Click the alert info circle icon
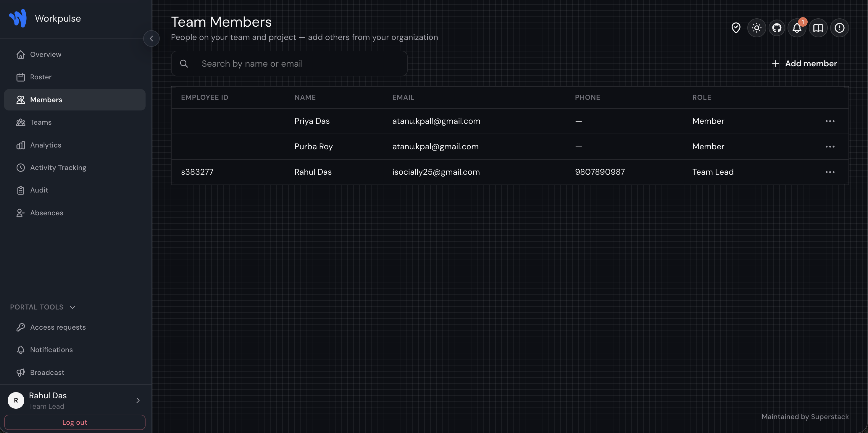868x433 pixels. [x=839, y=28]
